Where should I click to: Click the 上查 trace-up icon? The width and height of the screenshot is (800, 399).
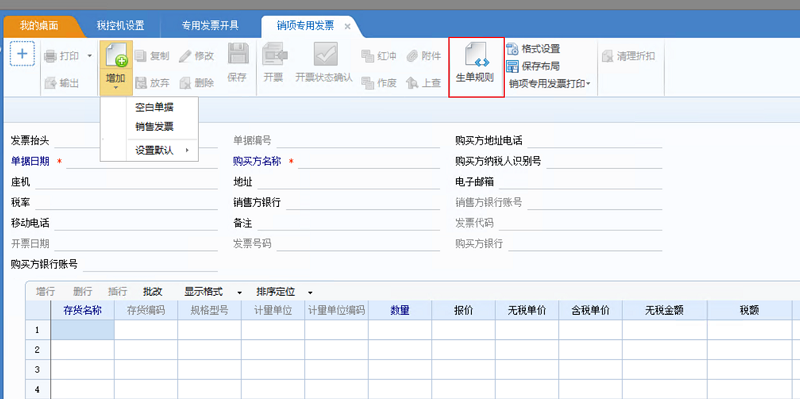[x=412, y=83]
